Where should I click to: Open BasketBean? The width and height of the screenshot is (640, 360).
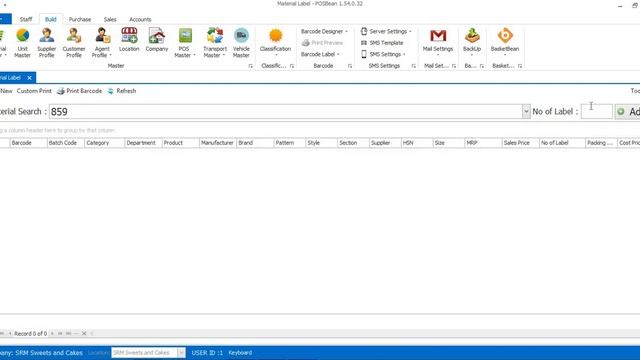[505, 42]
